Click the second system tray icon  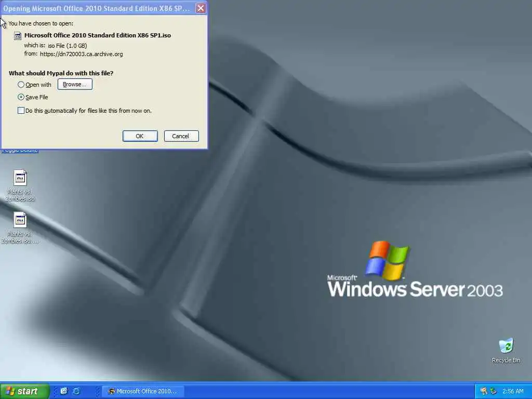click(494, 391)
